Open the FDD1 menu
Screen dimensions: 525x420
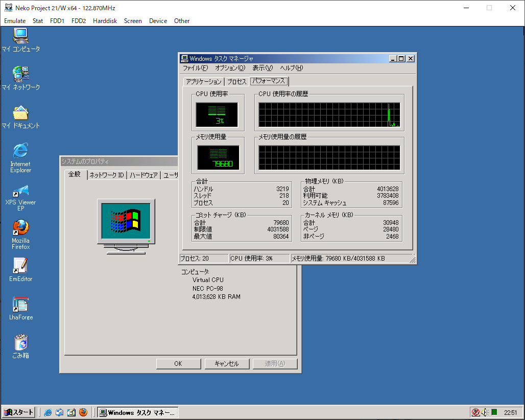(57, 21)
